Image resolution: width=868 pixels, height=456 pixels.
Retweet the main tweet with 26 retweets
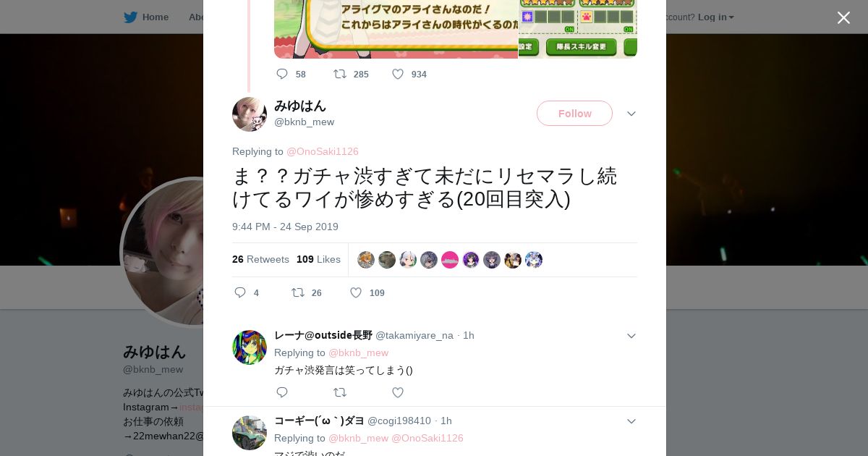306,292
